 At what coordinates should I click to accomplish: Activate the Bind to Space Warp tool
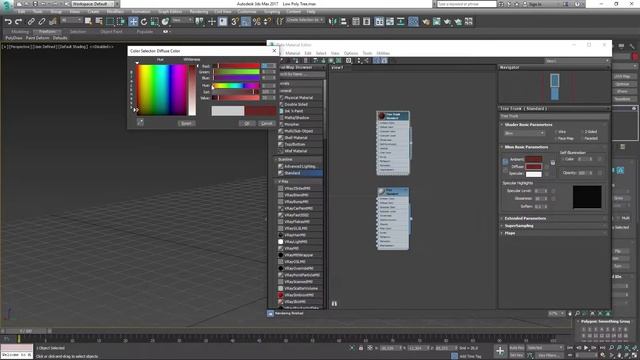click(53, 22)
